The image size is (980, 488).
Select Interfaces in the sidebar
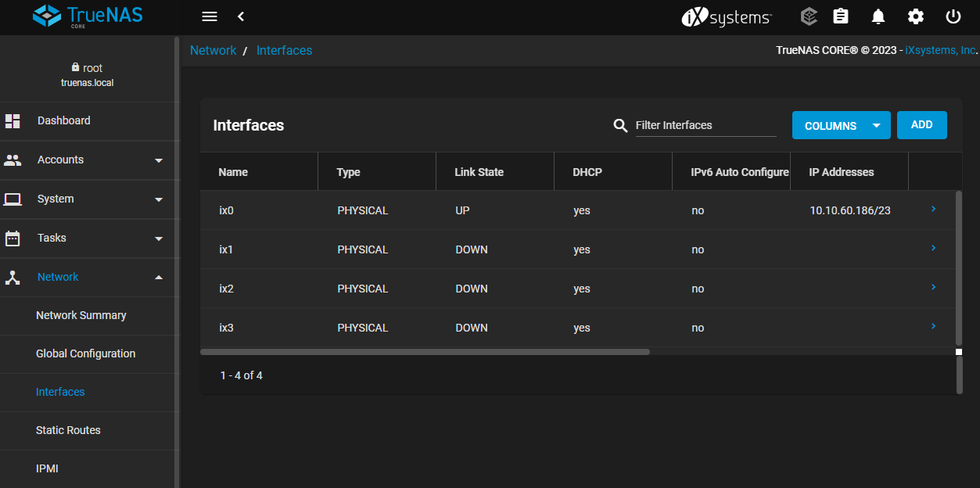click(60, 392)
